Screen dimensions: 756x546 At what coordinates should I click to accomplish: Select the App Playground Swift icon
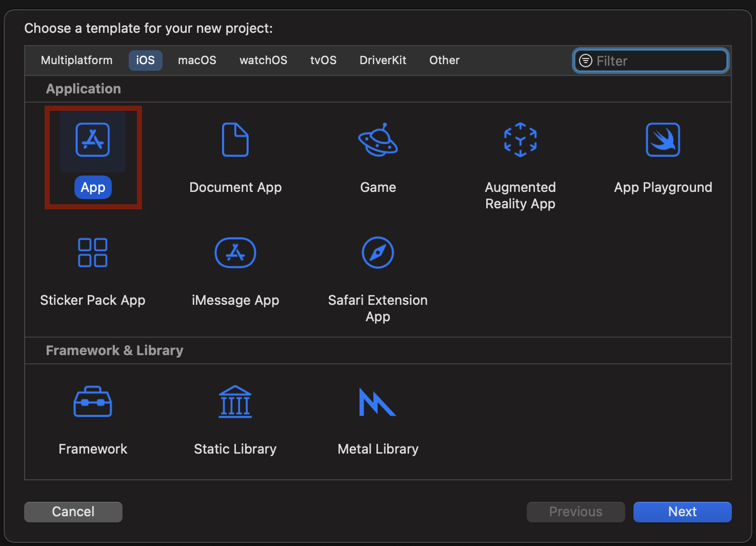(663, 140)
